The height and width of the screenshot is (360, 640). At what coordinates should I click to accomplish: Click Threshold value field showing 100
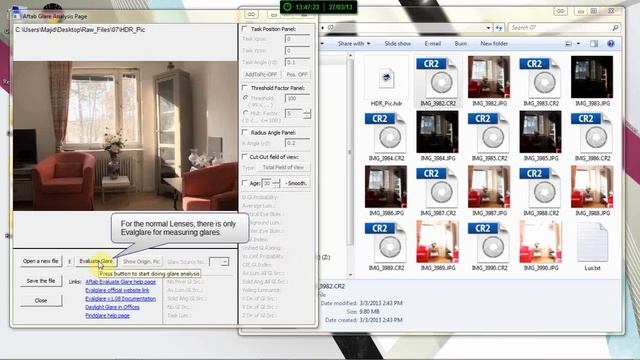298,98
